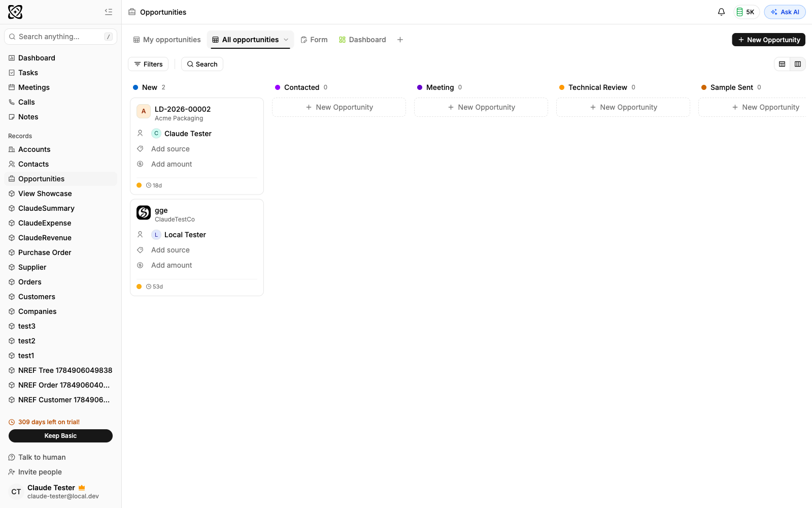Click the black New Opportunity button
The image size is (812, 508).
768,40
